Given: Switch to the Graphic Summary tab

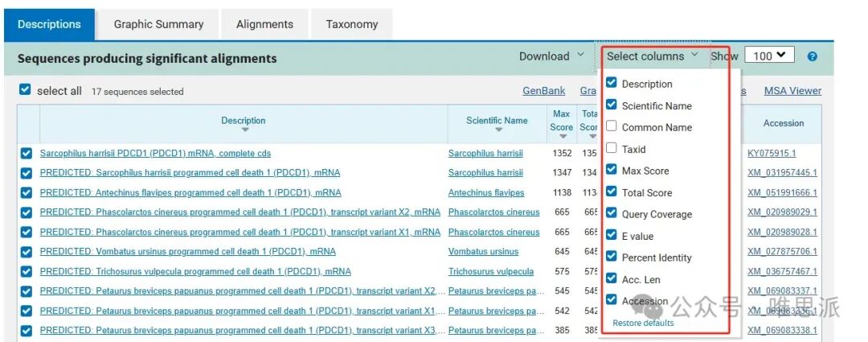Looking at the screenshot, I should (158, 24).
